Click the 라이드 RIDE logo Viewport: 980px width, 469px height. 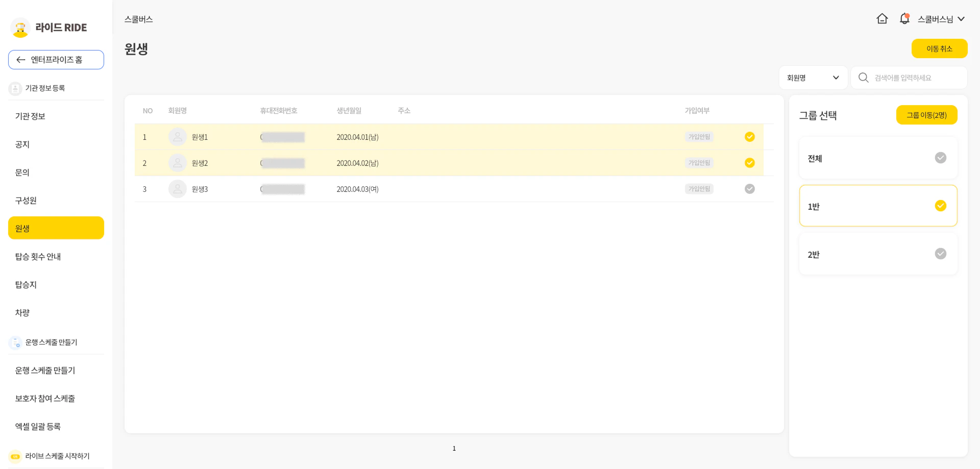tap(49, 28)
